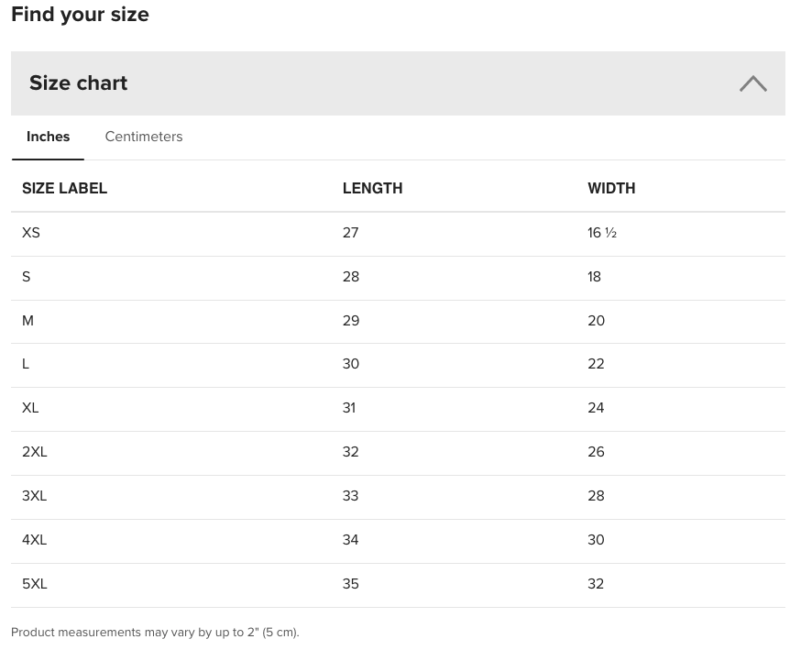Click the 5XL length value 35
This screenshot has height=672, width=790.
coord(351,584)
